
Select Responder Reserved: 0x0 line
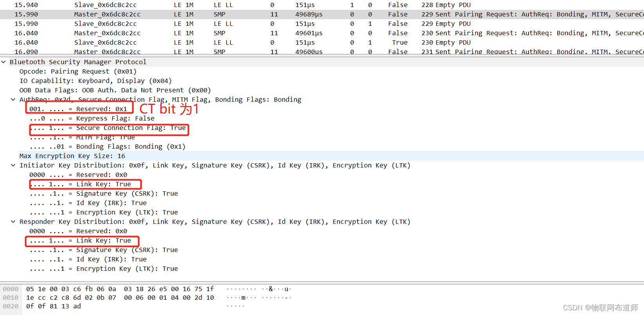point(78,231)
